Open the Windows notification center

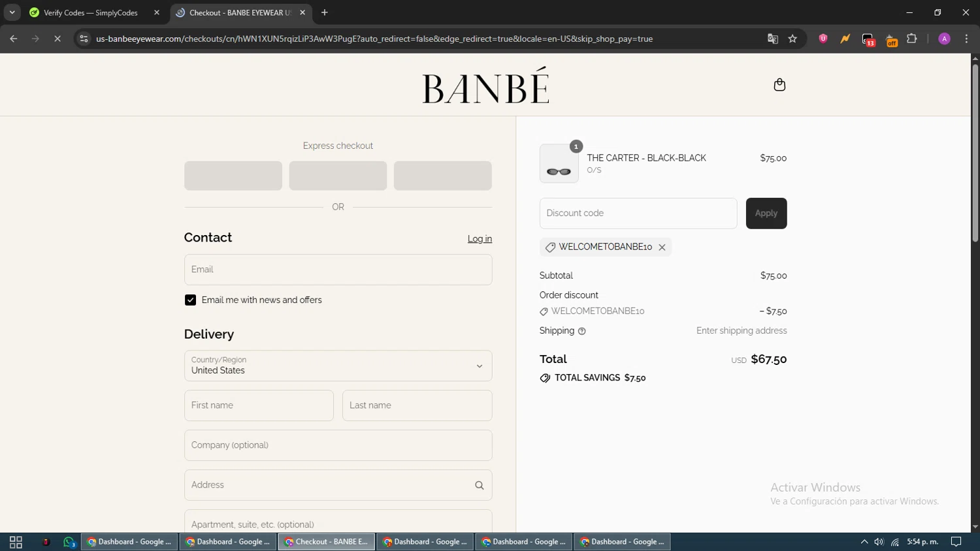956,542
